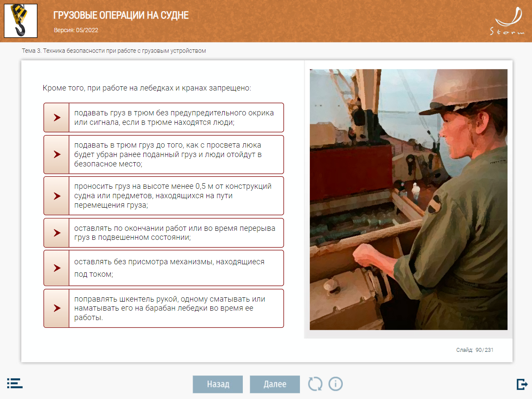Click text 'проносить груз на высоте менее 0,5 м'
Viewport: 532px width, 399px height.
173,196
